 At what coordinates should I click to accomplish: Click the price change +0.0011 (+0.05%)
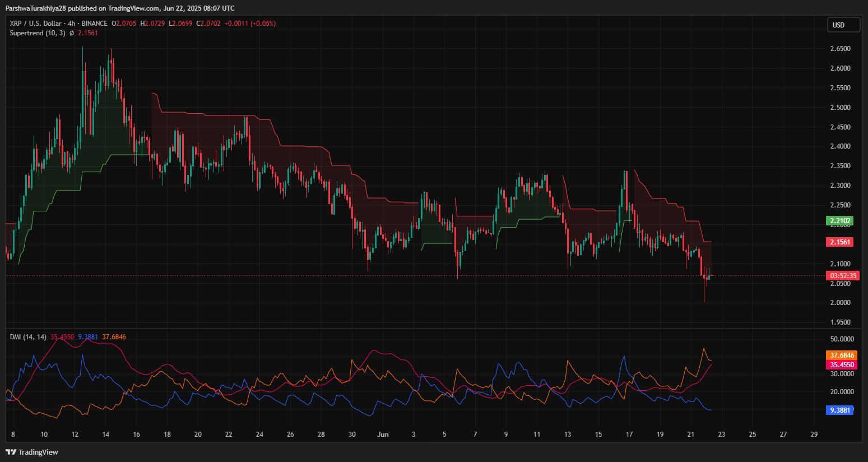pos(250,24)
